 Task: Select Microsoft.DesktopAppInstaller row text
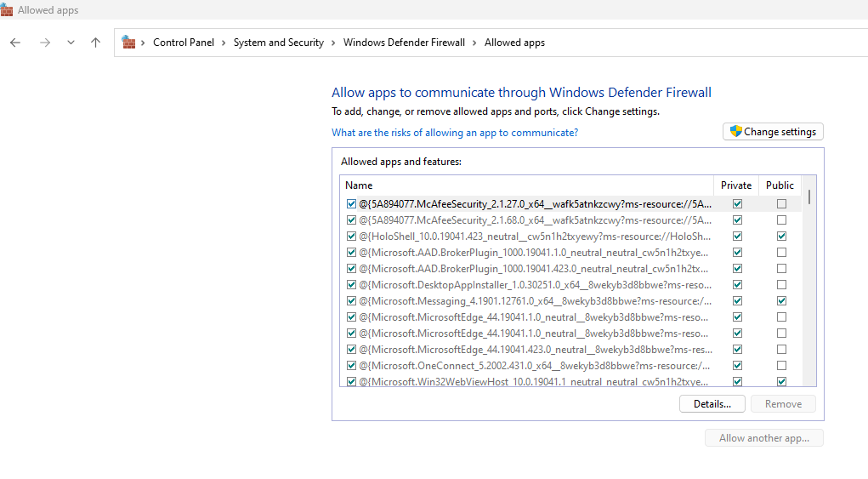pyautogui.click(x=535, y=285)
